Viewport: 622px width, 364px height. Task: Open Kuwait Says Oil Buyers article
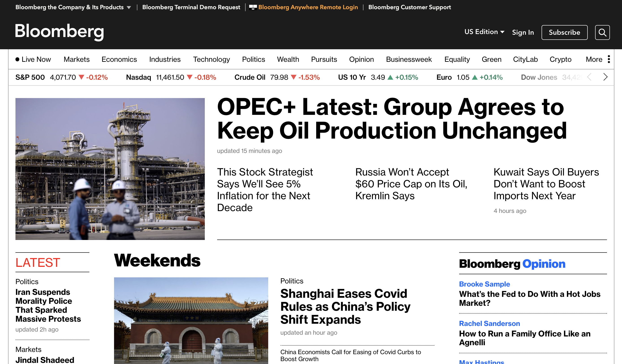(x=546, y=184)
